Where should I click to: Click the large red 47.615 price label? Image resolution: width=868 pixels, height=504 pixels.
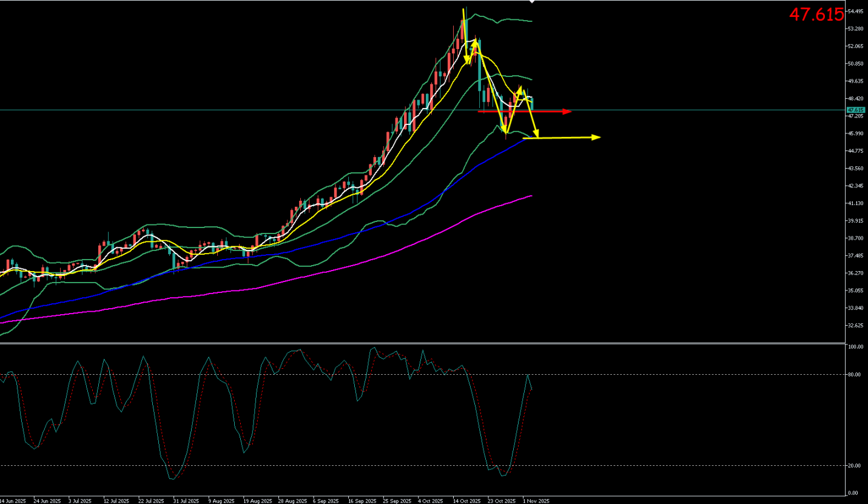(x=816, y=15)
